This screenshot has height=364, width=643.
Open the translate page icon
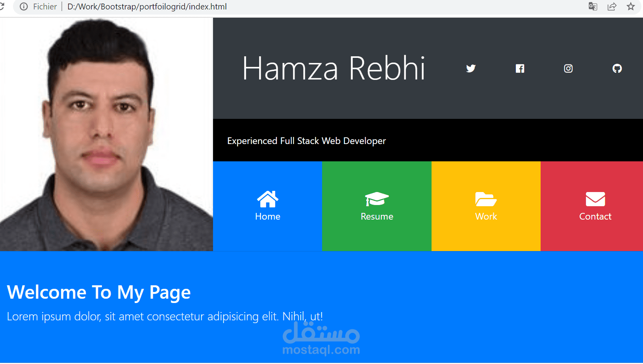point(593,7)
